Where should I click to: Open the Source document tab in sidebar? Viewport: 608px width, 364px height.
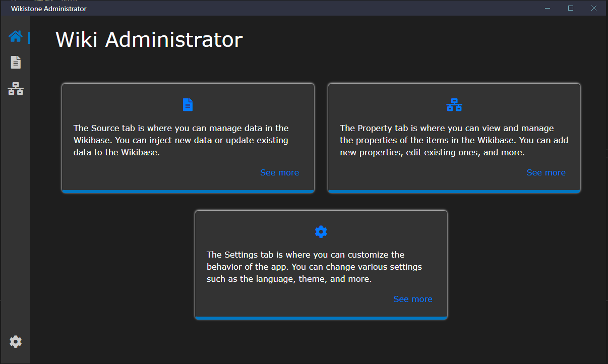point(16,63)
